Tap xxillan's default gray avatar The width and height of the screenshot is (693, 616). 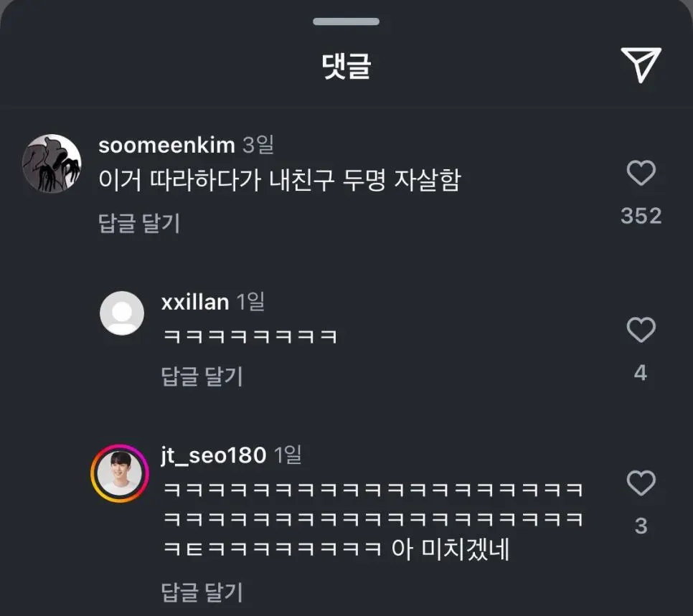tap(122, 313)
